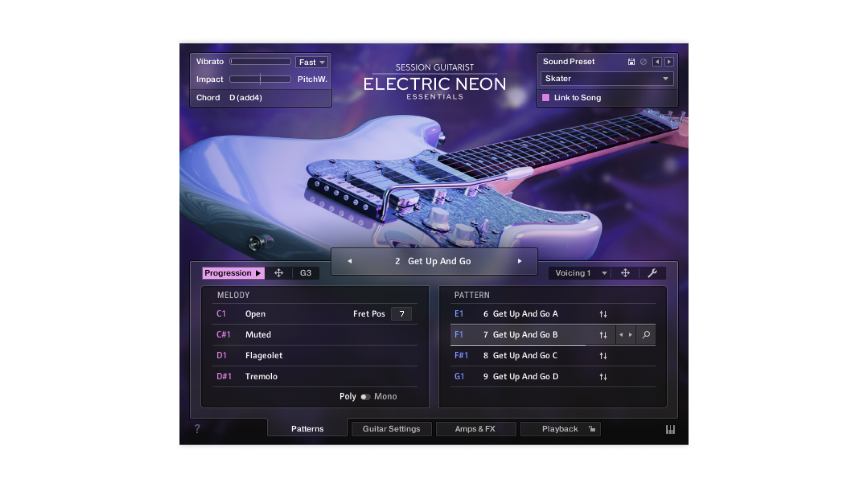The height and width of the screenshot is (488, 868).
Task: Go to the next sound preset
Action: tap(669, 62)
